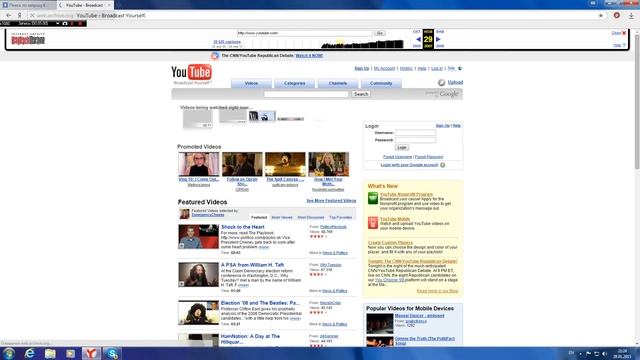Select the Most Viewed featured tab
This screenshot has height=360, width=640.
pos(282,217)
